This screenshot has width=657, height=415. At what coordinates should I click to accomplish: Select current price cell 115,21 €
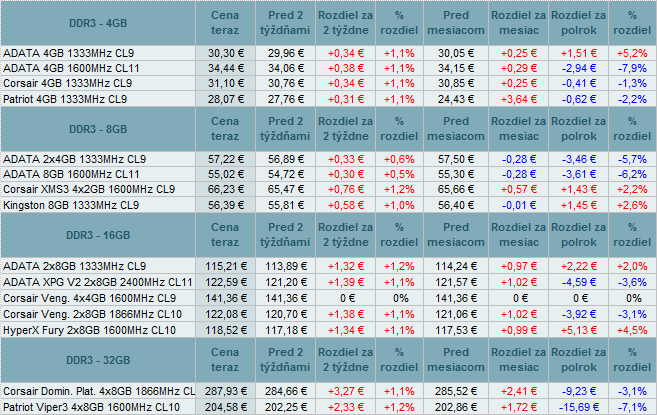(225, 266)
